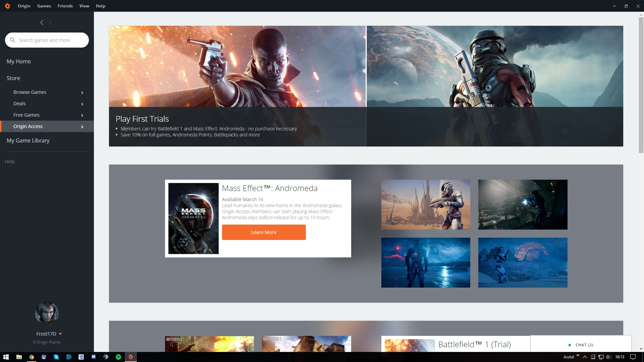Viewport: 644px width, 362px height.
Task: Expand the Deals submenu chevron
Action: pos(82,104)
